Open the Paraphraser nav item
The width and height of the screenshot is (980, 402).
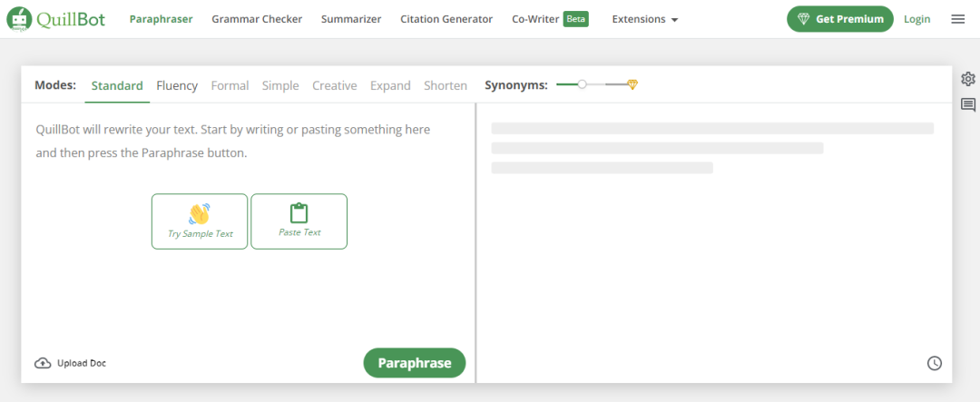coord(162,19)
